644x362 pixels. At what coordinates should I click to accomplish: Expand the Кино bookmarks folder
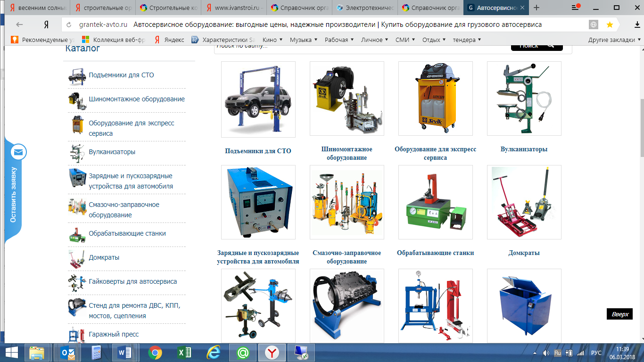(272, 40)
